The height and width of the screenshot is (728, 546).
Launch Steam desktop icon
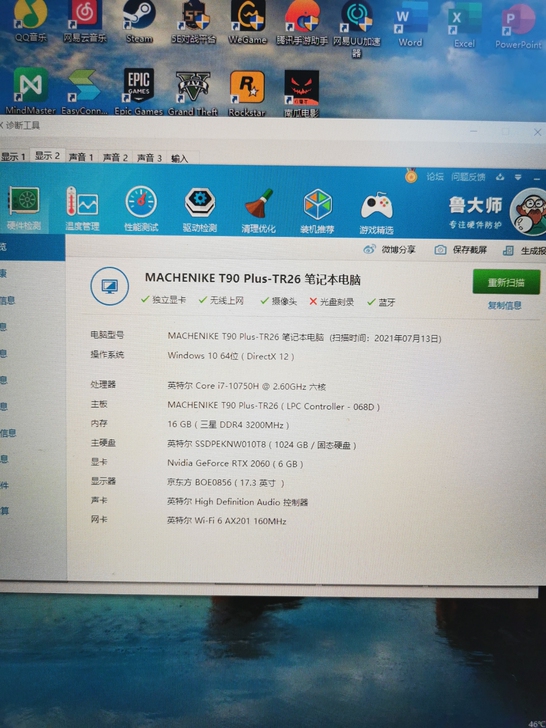coord(139,21)
